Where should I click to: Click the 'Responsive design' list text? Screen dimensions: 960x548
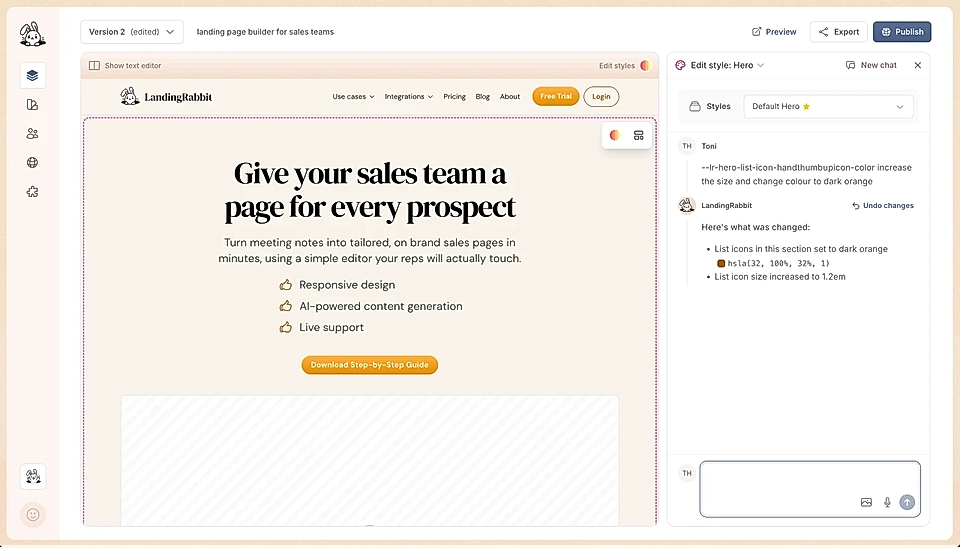[347, 285]
